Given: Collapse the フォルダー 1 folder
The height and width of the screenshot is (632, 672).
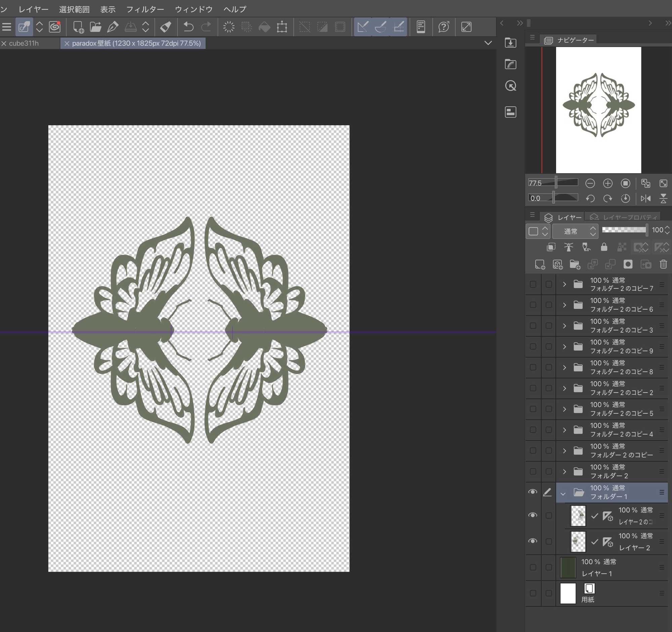Looking at the screenshot, I should (x=563, y=493).
